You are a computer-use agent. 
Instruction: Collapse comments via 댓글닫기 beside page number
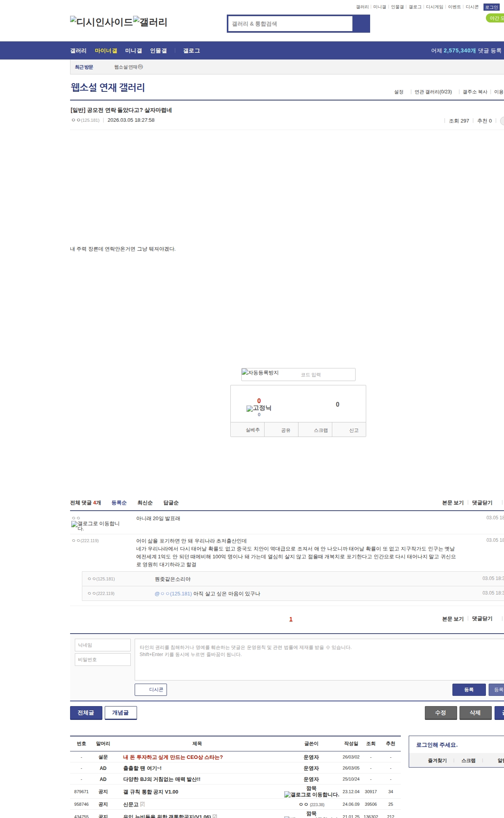coord(482,619)
